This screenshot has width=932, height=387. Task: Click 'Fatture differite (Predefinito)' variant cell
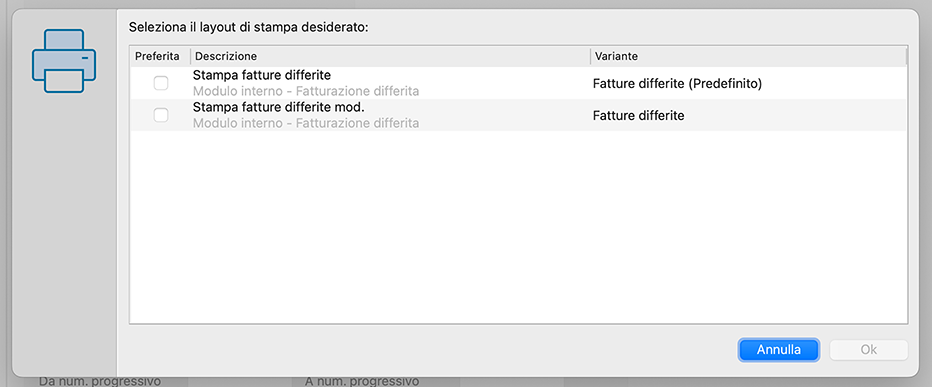pos(677,84)
